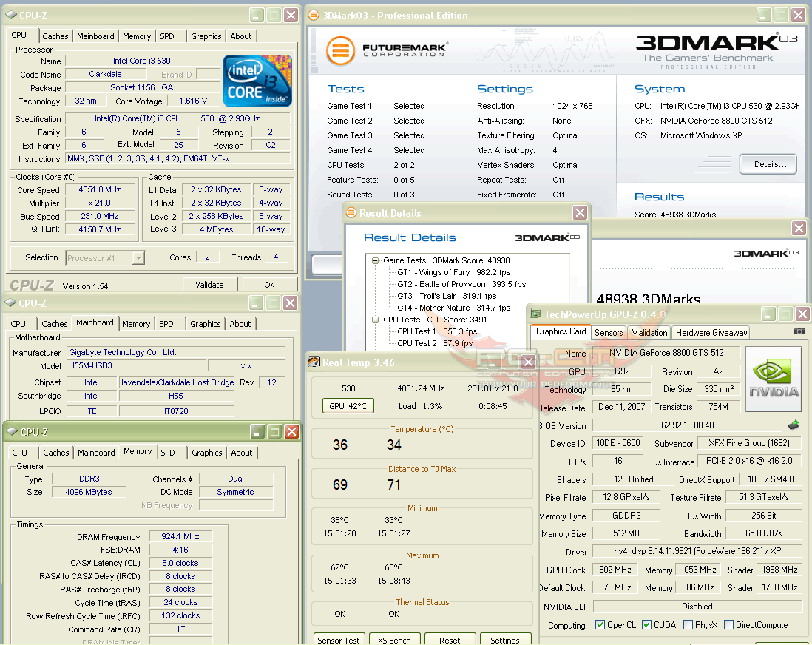Select the GT3 - Troll's Lair row

pos(447,297)
